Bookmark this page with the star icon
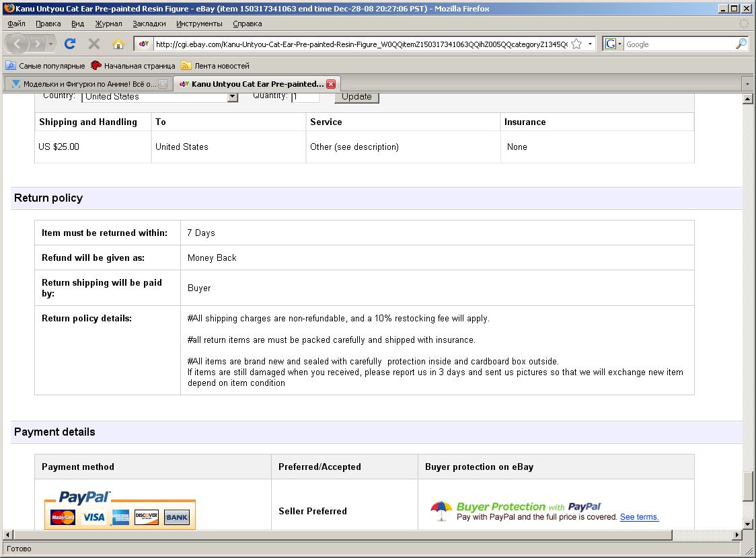The image size is (756, 558). tap(576, 44)
